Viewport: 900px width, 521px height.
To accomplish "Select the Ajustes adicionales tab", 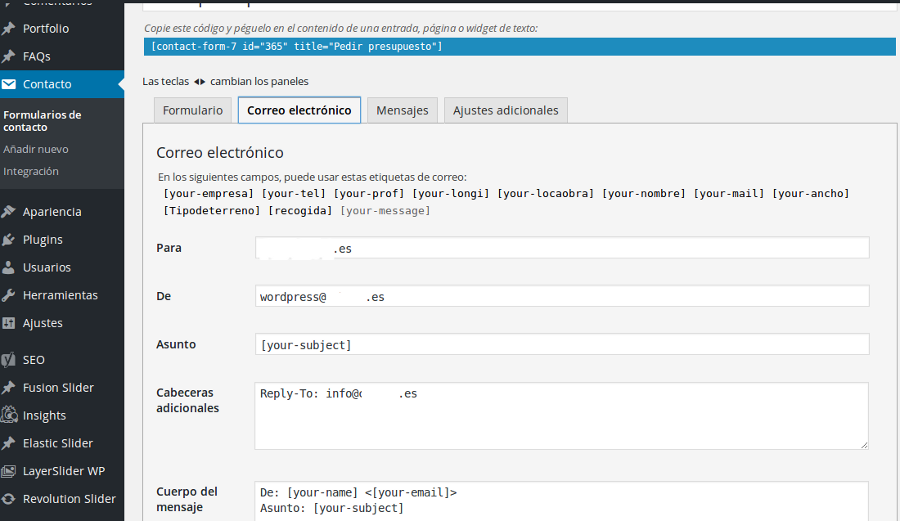I will pyautogui.click(x=505, y=111).
